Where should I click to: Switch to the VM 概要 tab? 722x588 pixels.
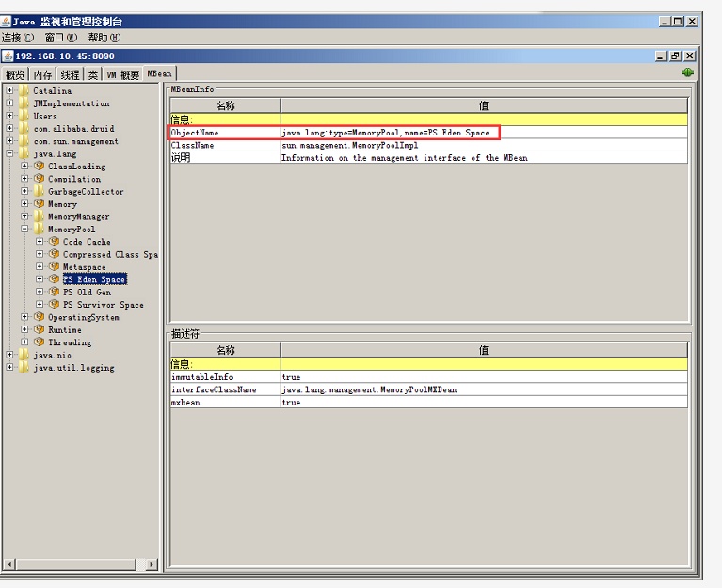(x=122, y=74)
